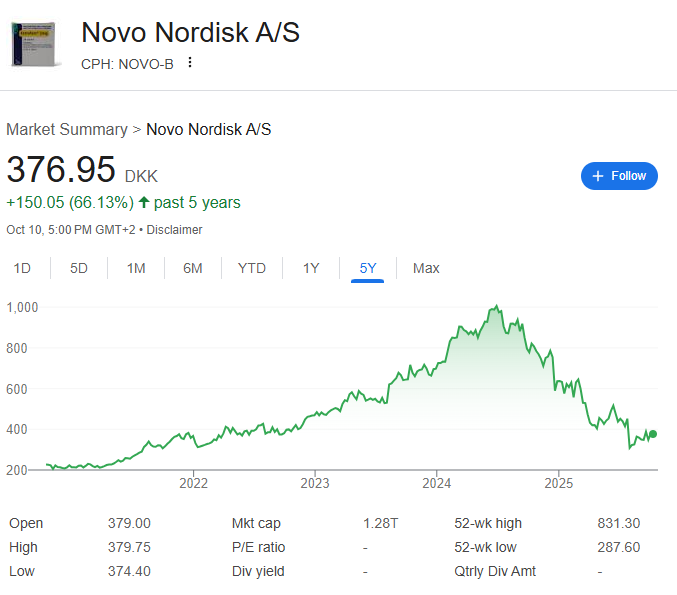Select the 5D time range tab
Image resolution: width=677 pixels, height=595 pixels.
tap(79, 268)
